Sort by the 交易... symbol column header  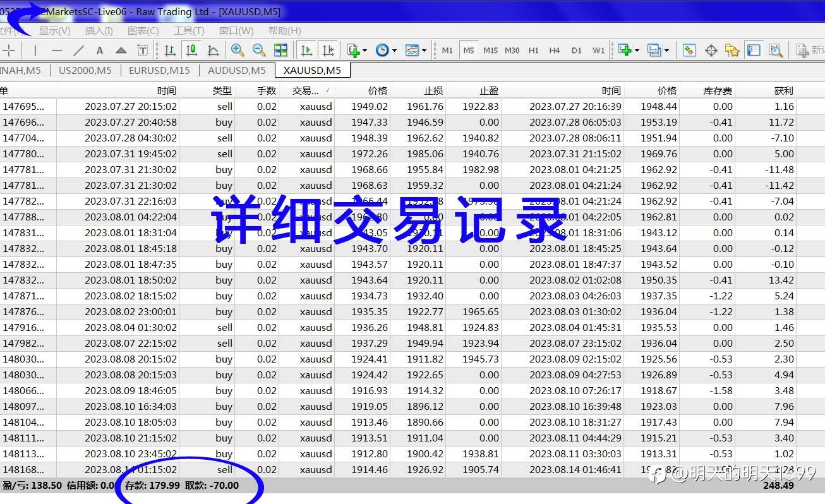coord(306,91)
